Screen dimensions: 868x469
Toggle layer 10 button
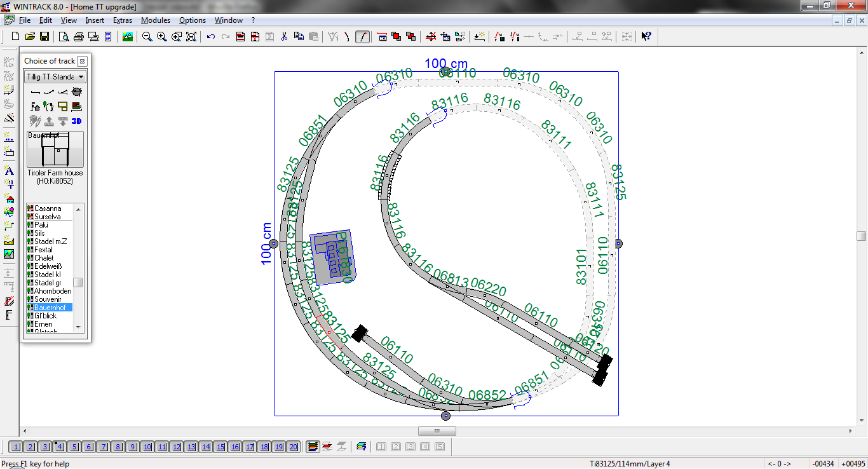click(x=147, y=447)
